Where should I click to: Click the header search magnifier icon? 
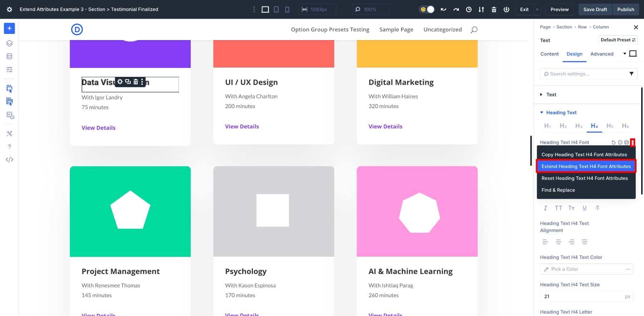point(474,30)
